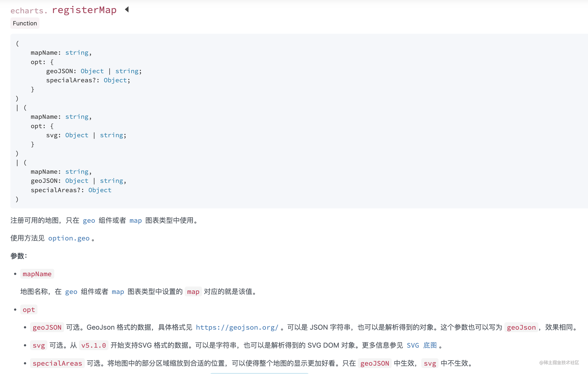The image size is (588, 374).
Task: Collapse the registerMap section using the triangle arrow
Action: 127,9
